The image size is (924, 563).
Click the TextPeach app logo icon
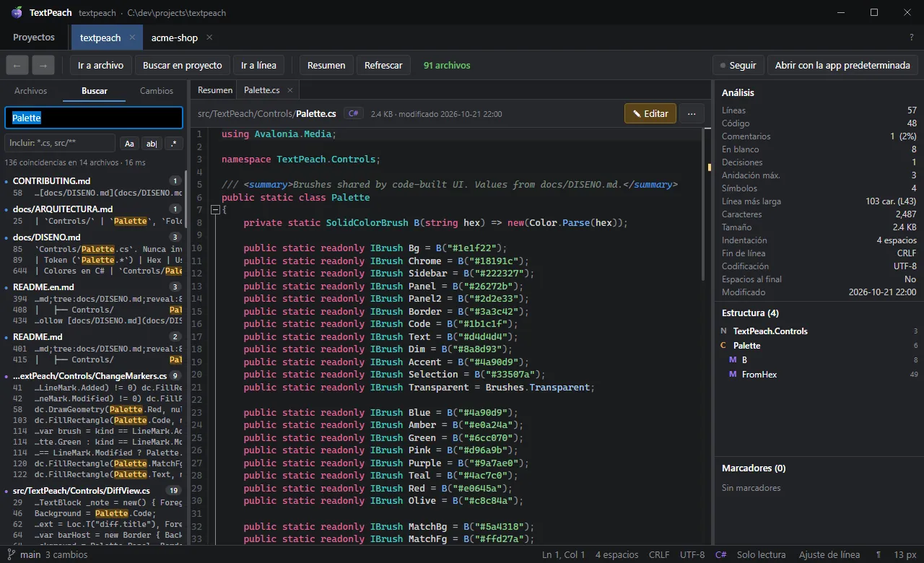tap(17, 12)
